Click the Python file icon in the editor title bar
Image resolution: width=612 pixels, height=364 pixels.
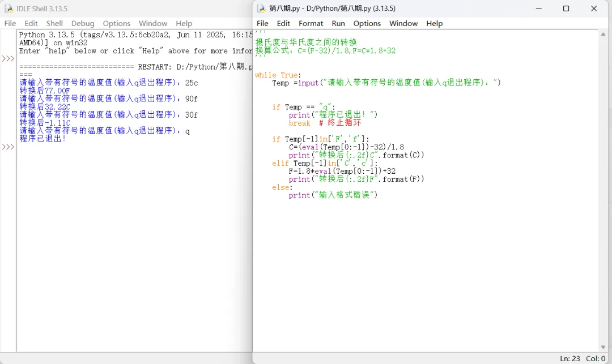point(261,8)
